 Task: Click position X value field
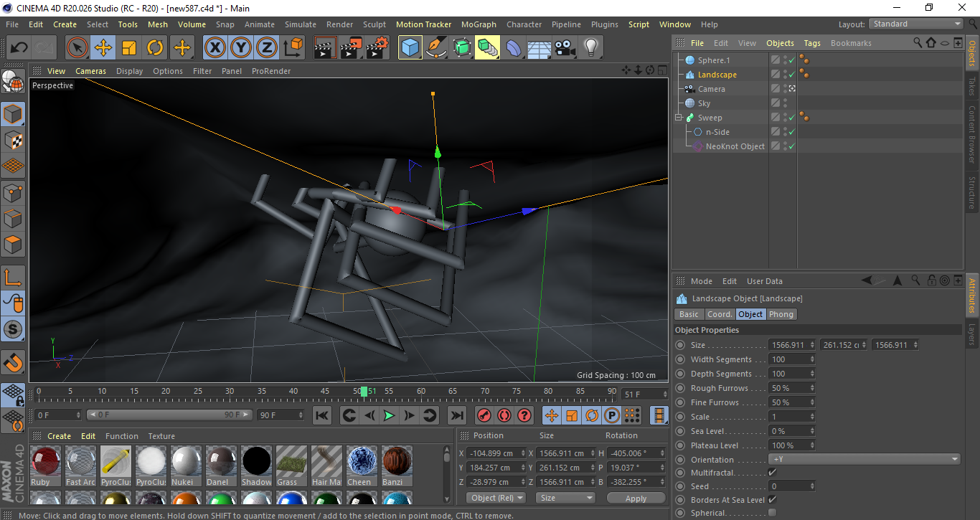coord(494,453)
